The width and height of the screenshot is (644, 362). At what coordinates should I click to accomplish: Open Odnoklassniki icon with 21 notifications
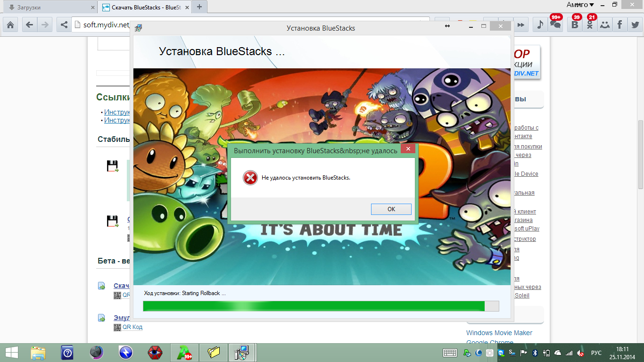coord(590,25)
